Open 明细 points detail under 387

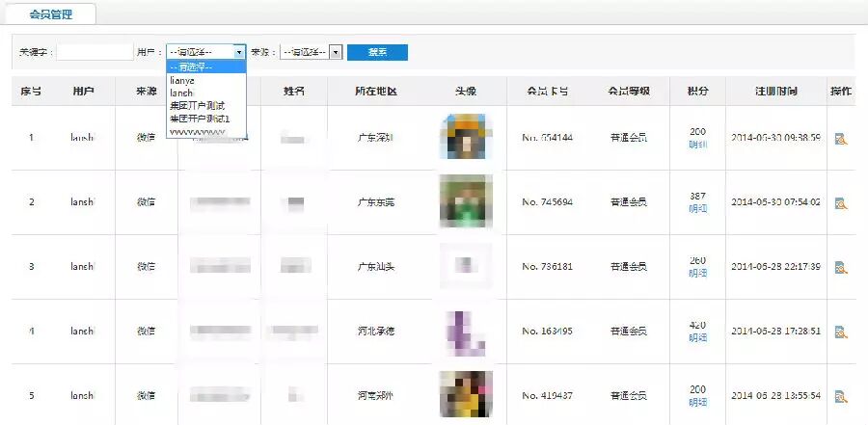pyautogui.click(x=697, y=208)
